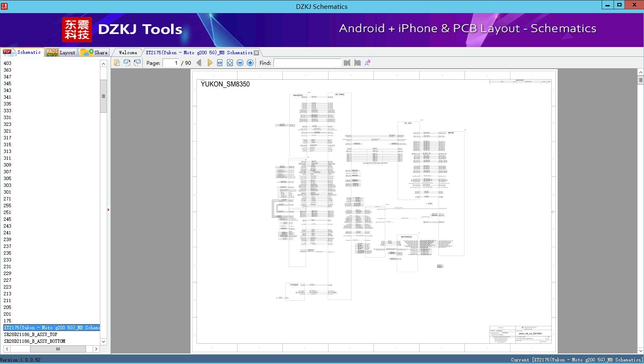This screenshot has width=644, height=364.
Task: Go to the Welcome tab
Action: click(128, 53)
